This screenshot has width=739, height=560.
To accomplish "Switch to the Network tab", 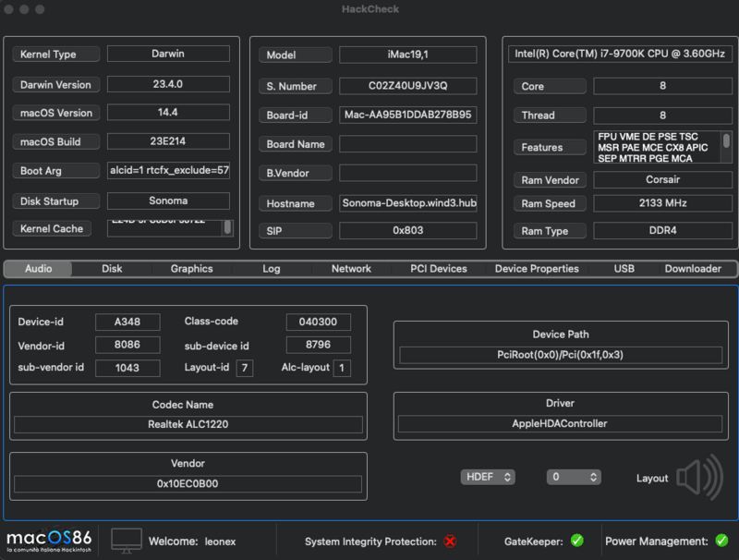I will point(351,269).
